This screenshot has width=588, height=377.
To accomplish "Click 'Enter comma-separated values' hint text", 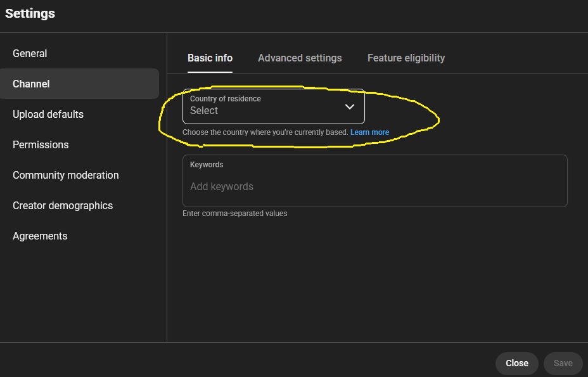I will coord(234,214).
